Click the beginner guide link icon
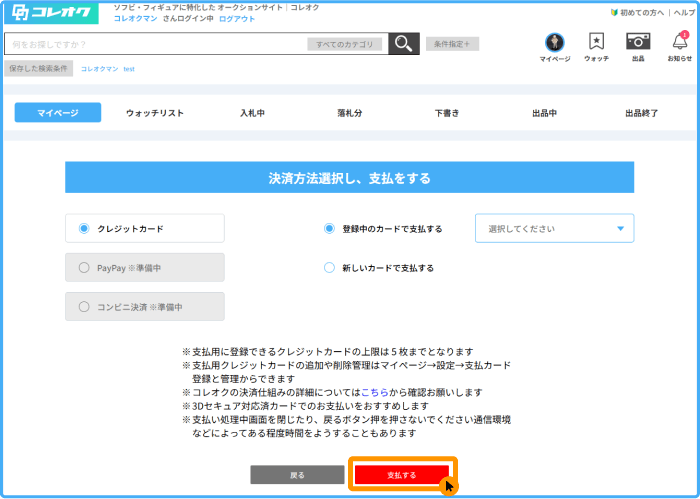The width and height of the screenshot is (700, 499). point(614,12)
